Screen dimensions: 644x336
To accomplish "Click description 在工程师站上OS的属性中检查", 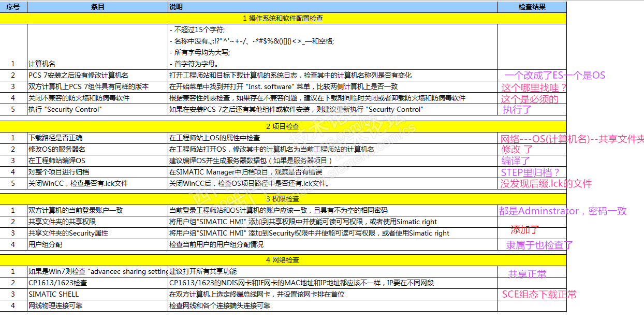I will [214, 138].
